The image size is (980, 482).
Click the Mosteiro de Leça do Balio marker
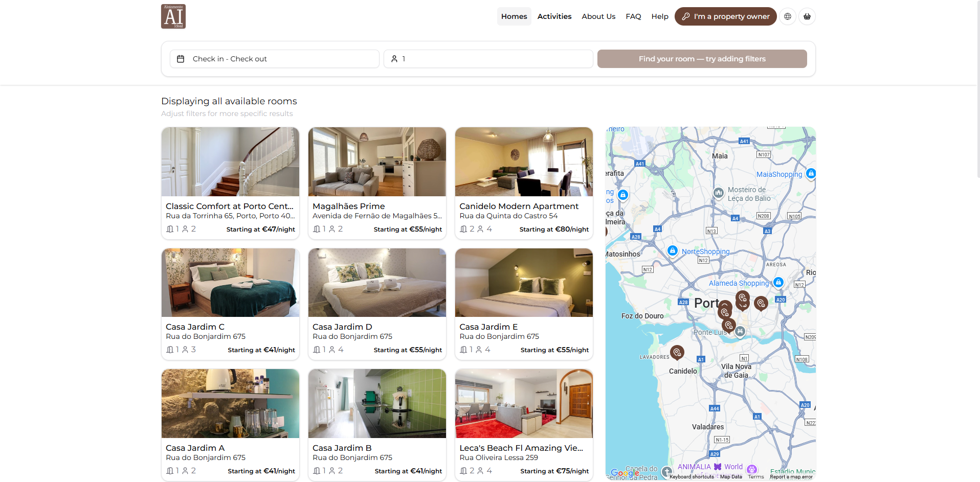click(719, 193)
